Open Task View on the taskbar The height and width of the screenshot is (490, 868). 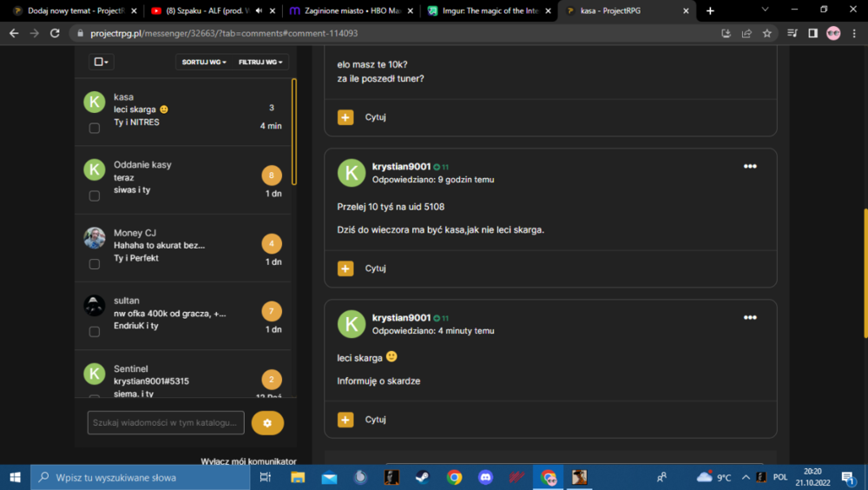pyautogui.click(x=265, y=477)
